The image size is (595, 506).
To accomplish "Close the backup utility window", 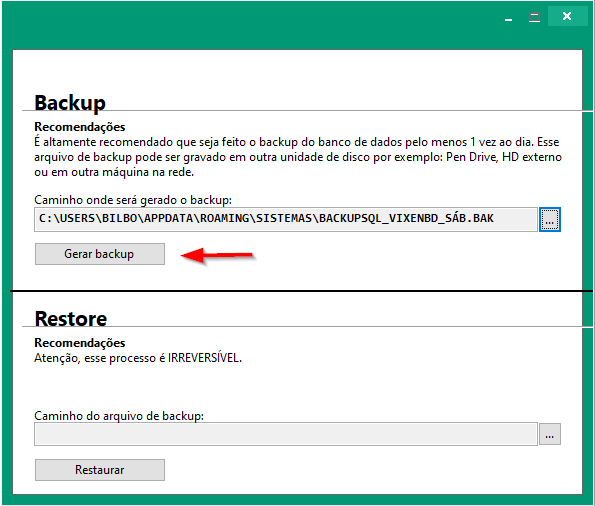I will pyautogui.click(x=567, y=16).
